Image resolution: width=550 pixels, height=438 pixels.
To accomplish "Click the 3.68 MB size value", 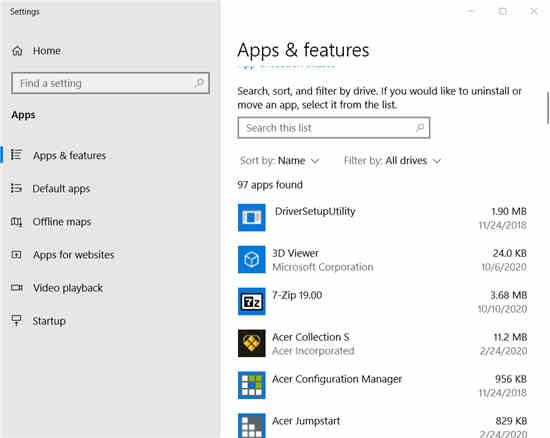I will point(509,295).
